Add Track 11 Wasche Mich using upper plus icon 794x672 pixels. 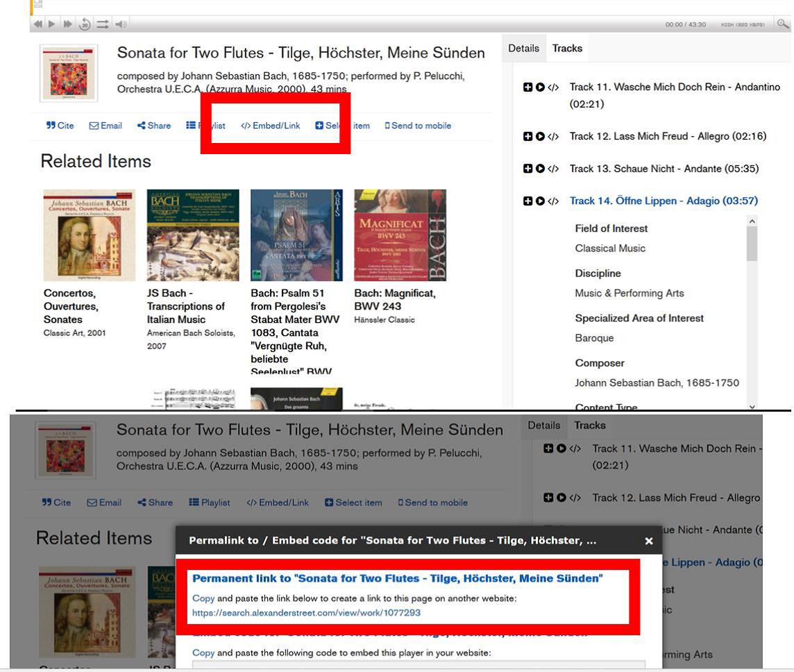[527, 87]
